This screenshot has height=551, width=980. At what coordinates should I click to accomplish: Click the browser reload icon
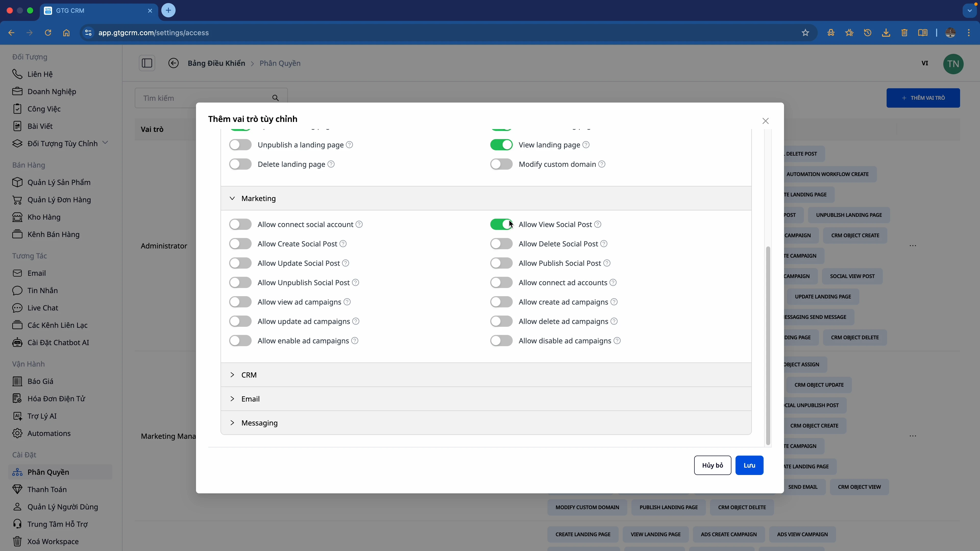pyautogui.click(x=48, y=33)
